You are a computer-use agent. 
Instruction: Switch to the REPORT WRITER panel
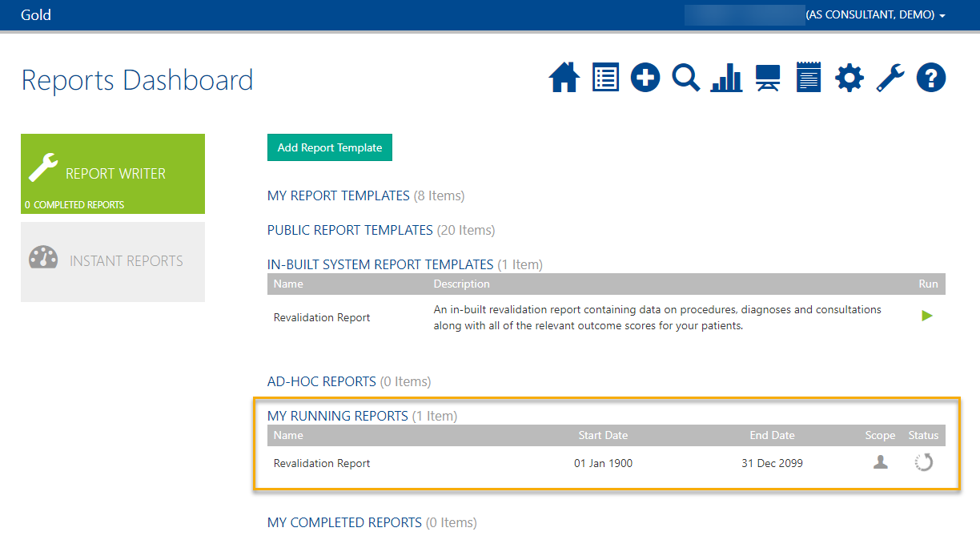(x=112, y=174)
